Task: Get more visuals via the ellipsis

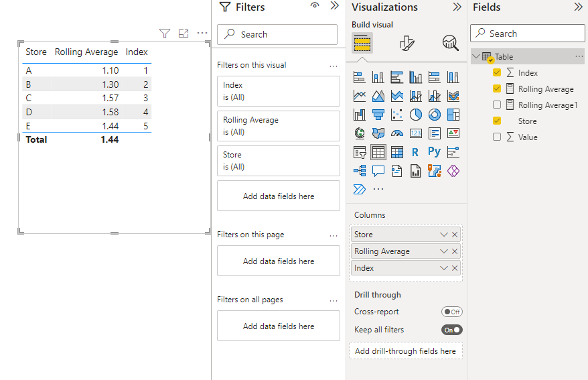Action: coord(378,189)
